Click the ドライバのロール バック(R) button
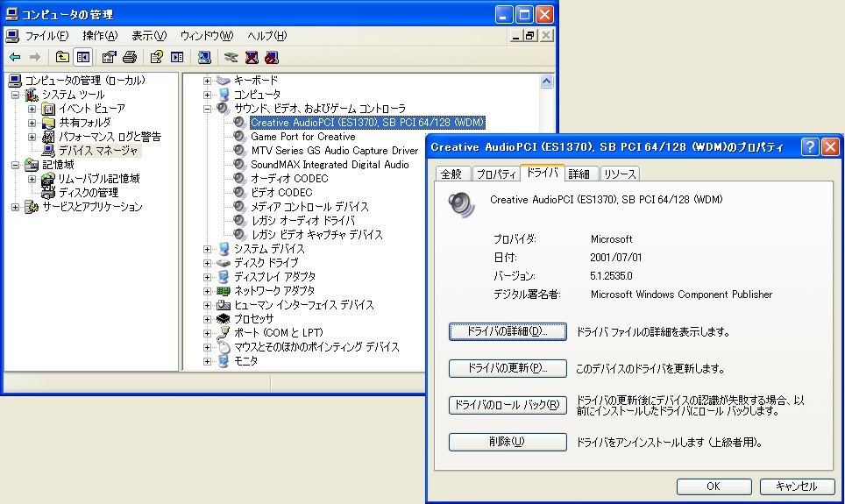This screenshot has height=504, width=845. (508, 405)
